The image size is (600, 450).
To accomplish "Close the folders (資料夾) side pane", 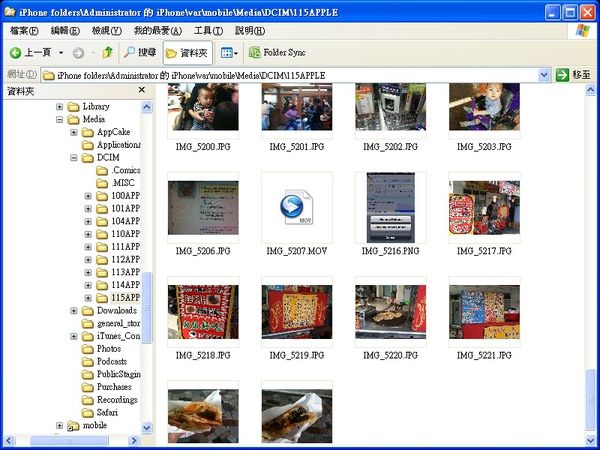I will (x=141, y=90).
